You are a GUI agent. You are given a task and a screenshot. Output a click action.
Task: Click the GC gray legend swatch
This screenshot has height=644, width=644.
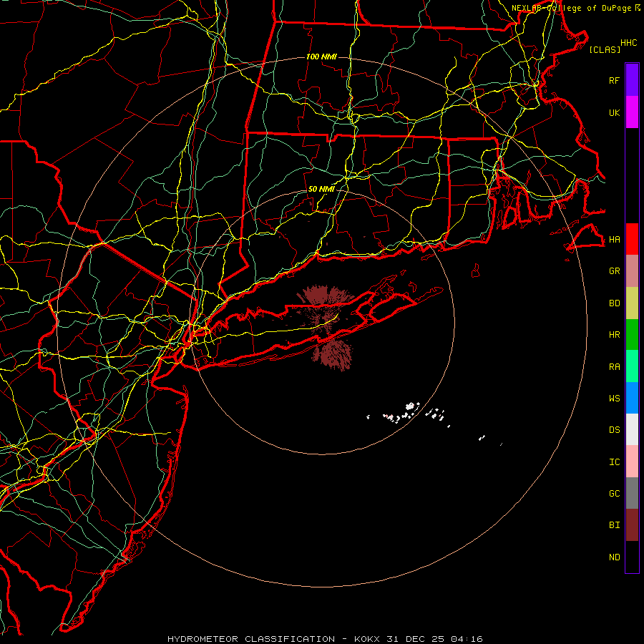pyautogui.click(x=632, y=493)
